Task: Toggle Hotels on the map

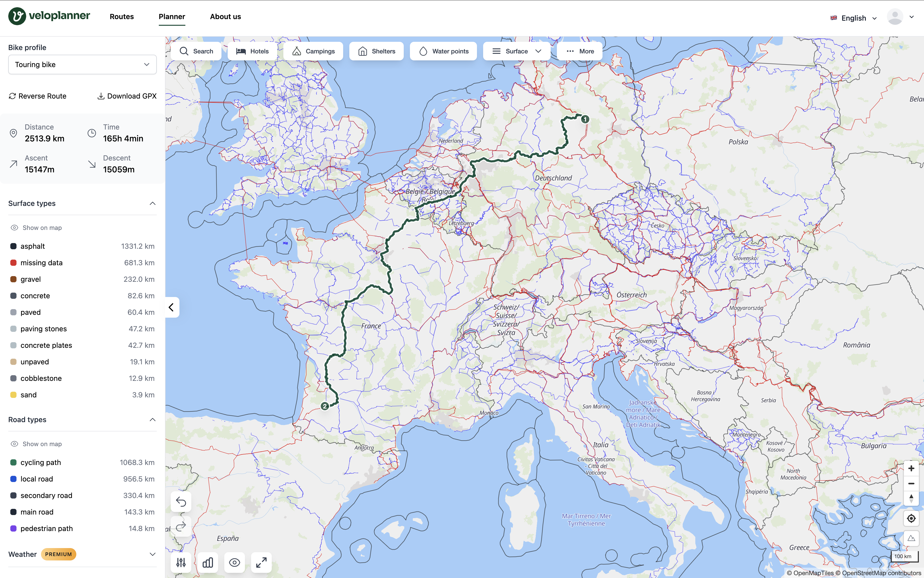Action: [x=252, y=51]
